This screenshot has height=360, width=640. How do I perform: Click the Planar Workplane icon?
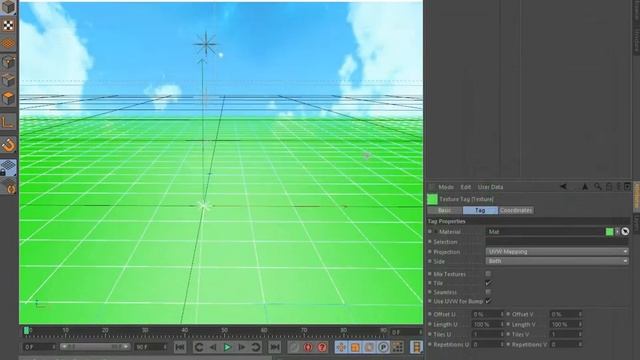click(x=8, y=187)
